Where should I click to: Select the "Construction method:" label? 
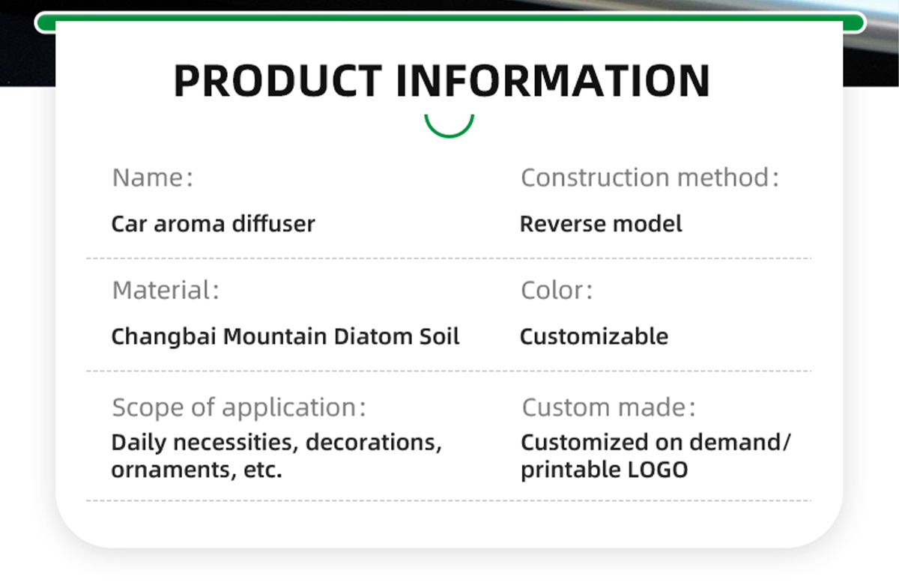click(x=650, y=178)
